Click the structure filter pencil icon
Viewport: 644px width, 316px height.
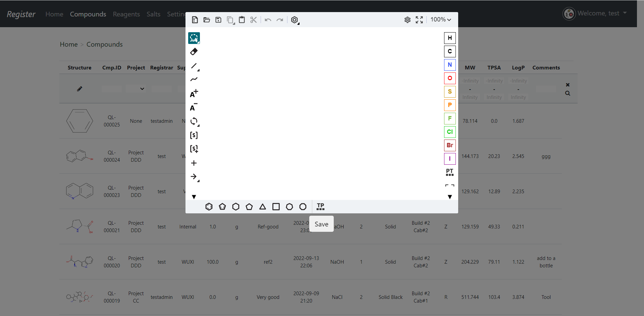(79, 89)
